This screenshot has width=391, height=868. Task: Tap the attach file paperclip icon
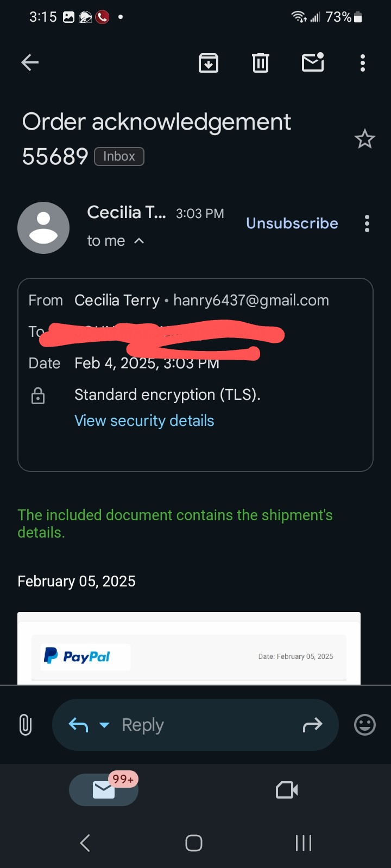click(x=26, y=725)
